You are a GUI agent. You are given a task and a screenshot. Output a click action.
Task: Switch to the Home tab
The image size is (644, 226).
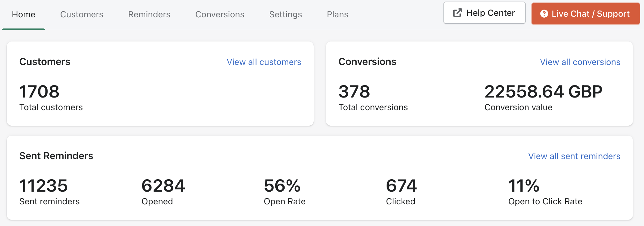[x=23, y=15]
